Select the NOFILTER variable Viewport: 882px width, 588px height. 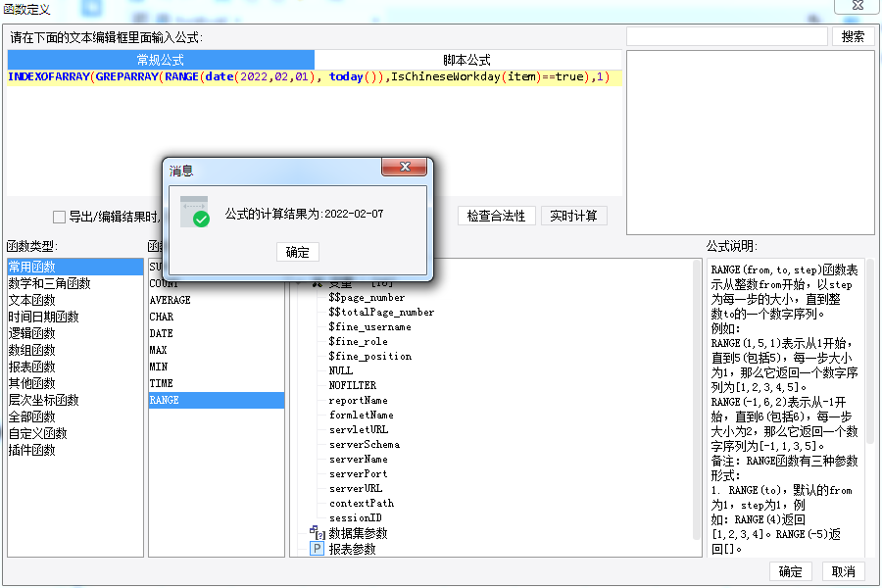[x=353, y=385]
